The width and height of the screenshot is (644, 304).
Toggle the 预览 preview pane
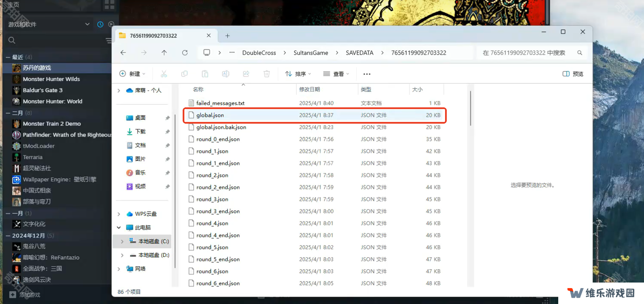(x=573, y=74)
